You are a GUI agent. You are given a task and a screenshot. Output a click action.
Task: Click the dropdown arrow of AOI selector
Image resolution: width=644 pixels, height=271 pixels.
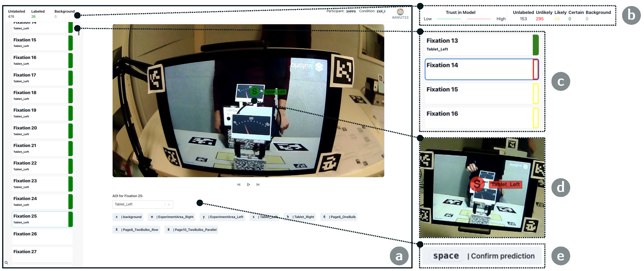pos(169,204)
